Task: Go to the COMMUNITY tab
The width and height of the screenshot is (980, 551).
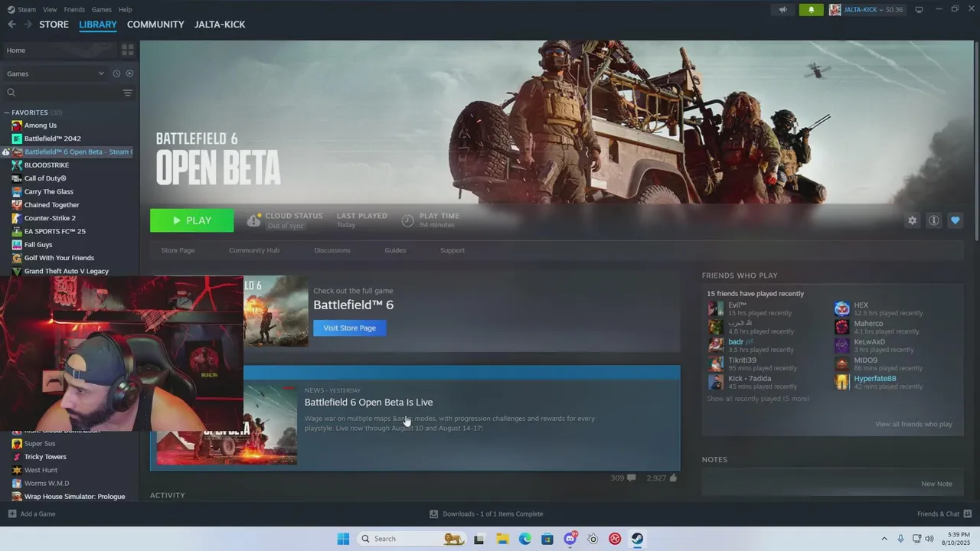Action: 155,24
